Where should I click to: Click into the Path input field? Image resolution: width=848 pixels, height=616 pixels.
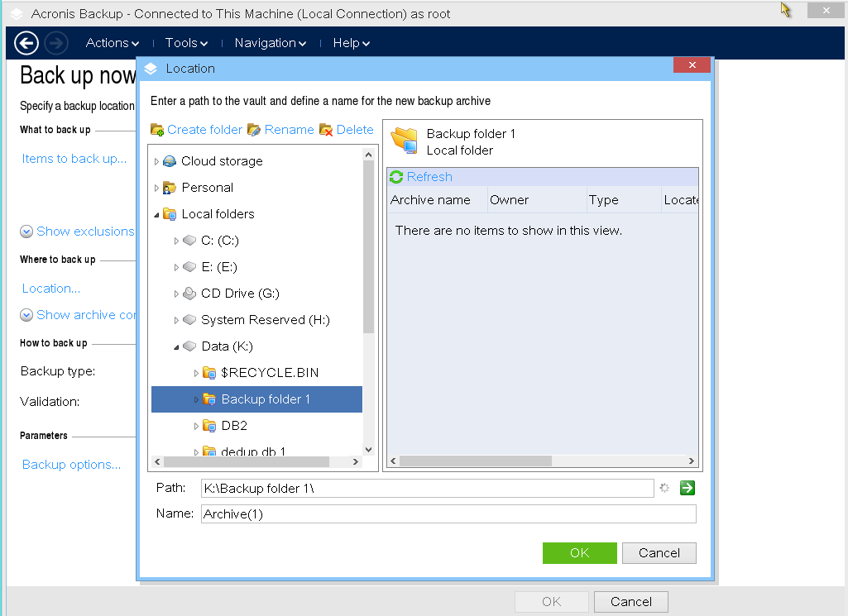tap(427, 489)
